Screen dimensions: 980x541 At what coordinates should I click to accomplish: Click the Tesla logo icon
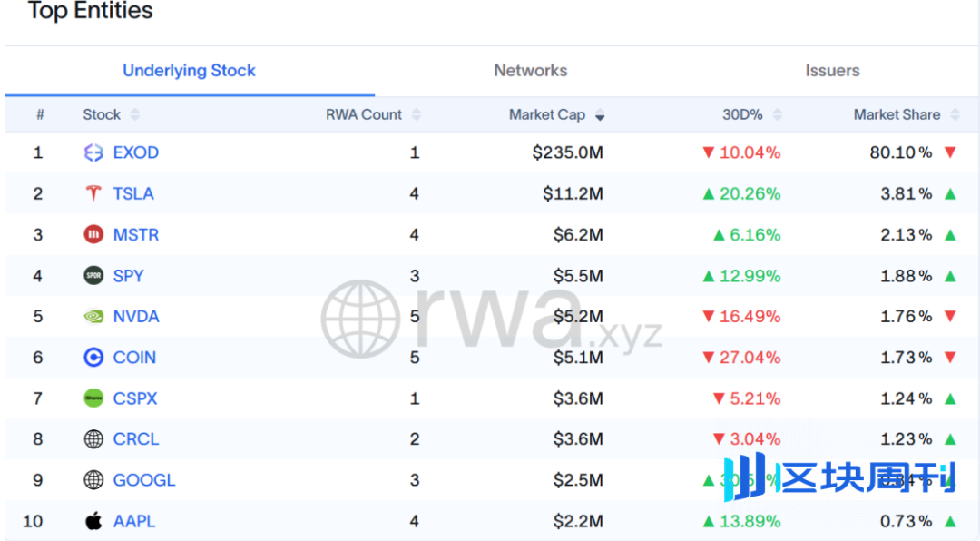pos(93,194)
